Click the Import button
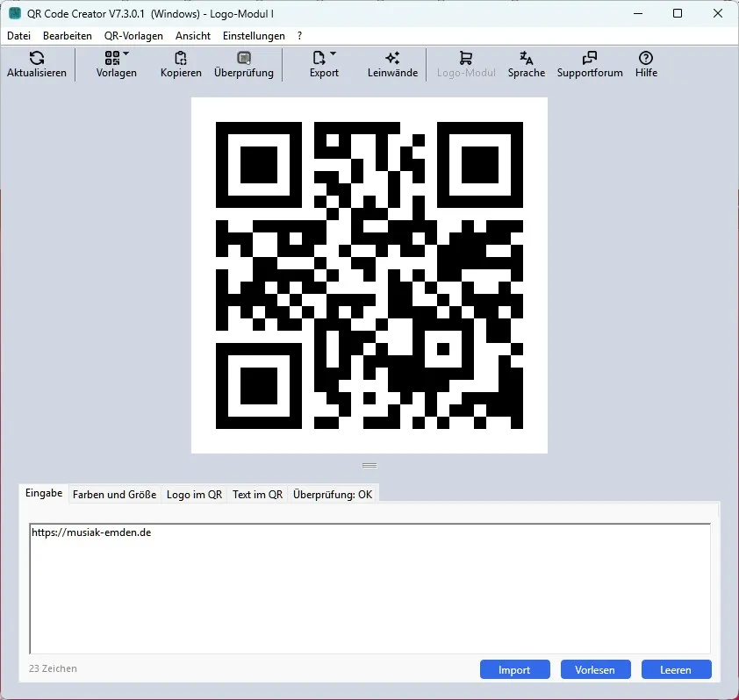 click(x=514, y=669)
